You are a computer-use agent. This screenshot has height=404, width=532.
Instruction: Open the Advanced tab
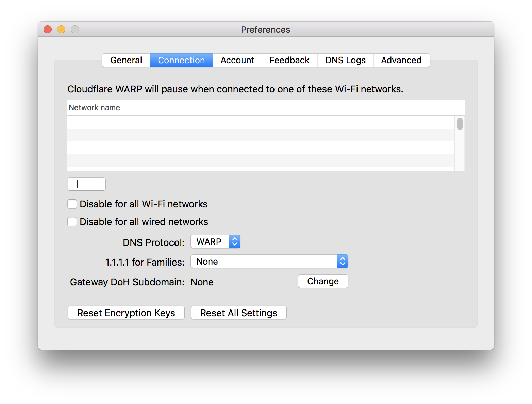[401, 60]
